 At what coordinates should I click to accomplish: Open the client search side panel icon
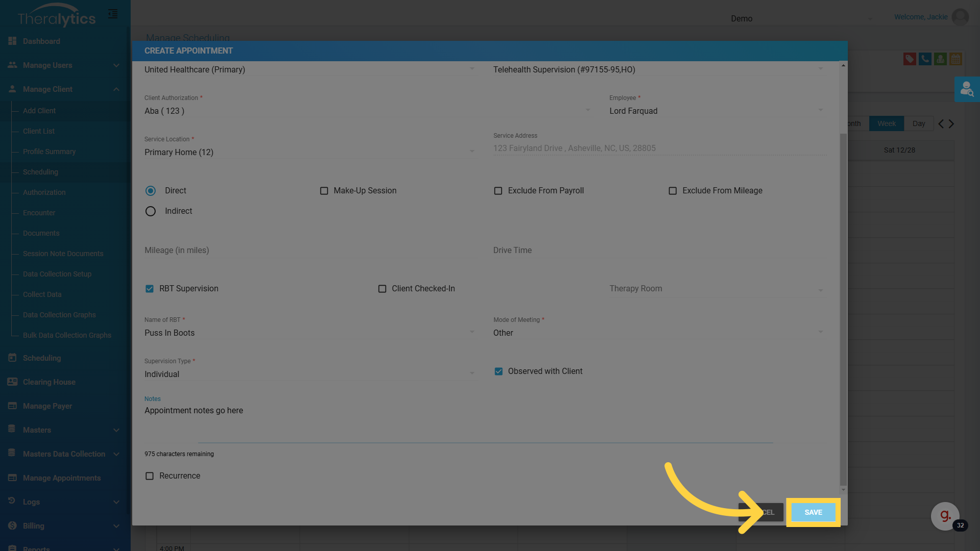coord(967,89)
